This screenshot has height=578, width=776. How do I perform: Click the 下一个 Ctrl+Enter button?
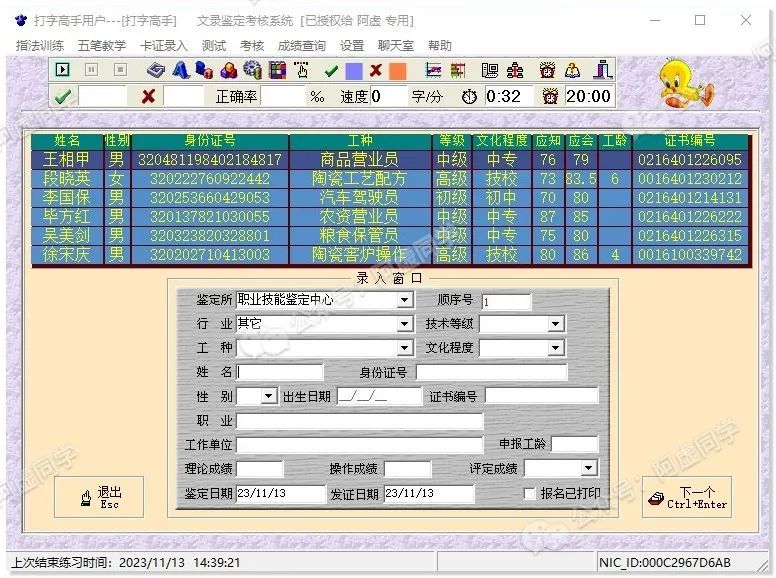coord(686,497)
